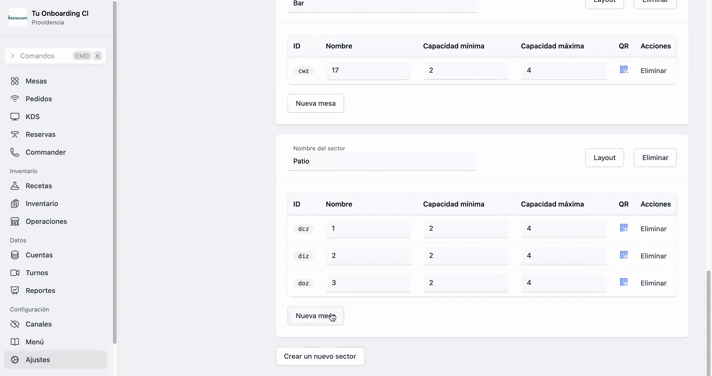Edit minimum capacity of table 17
Screen dimensions: 712x376
466,70
